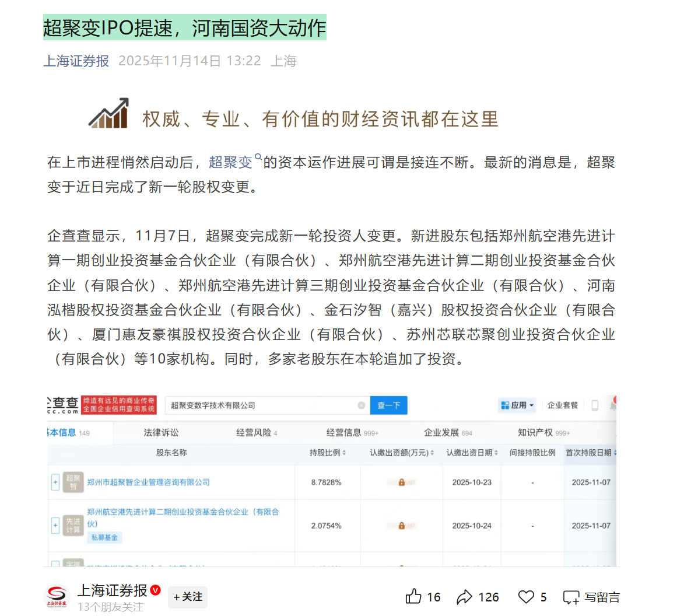This screenshot has height=616, width=691.
Task: Click 企业套餐 in the top bar
Action: point(562,405)
